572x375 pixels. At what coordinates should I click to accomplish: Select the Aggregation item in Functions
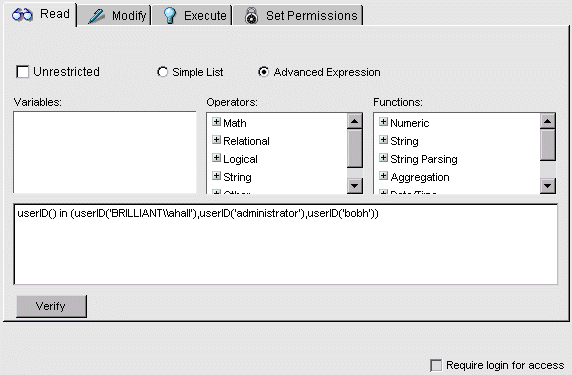click(x=420, y=177)
